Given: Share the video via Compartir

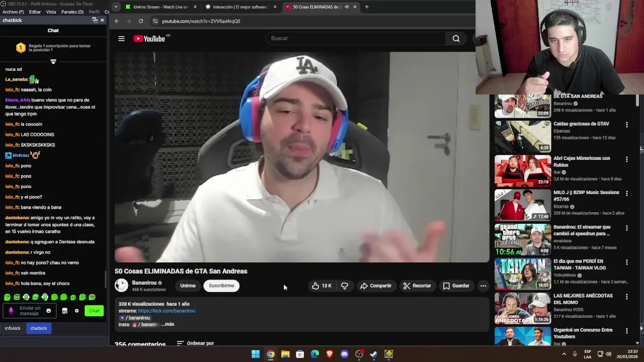Looking at the screenshot, I should 376,286.
